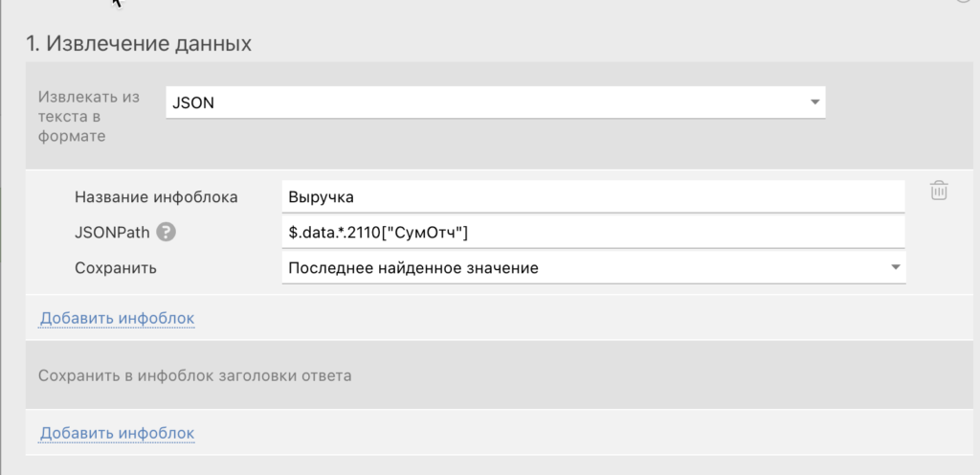The height and width of the screenshot is (475, 980).
Task: Click the Название инфоблока label
Action: (x=156, y=196)
